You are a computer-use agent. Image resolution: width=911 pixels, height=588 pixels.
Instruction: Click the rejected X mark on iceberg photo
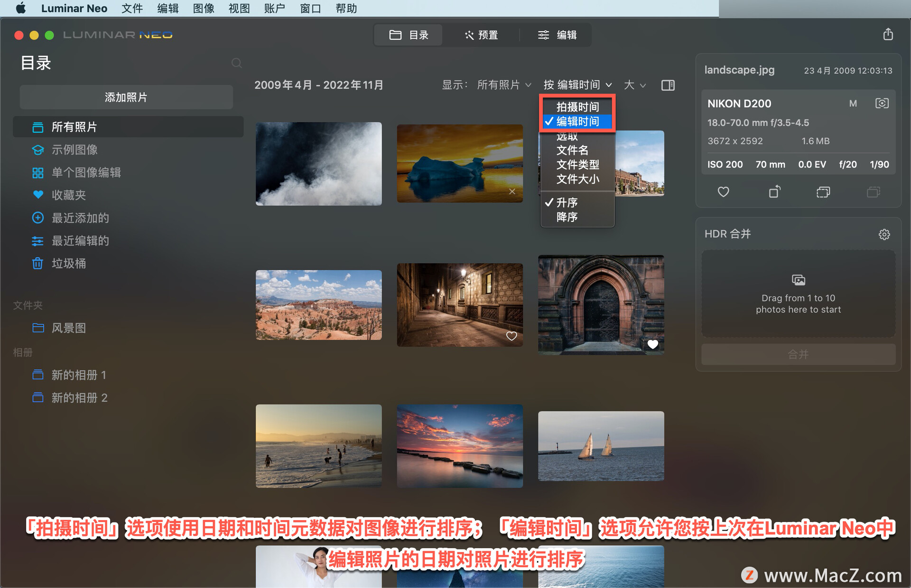[x=512, y=192]
